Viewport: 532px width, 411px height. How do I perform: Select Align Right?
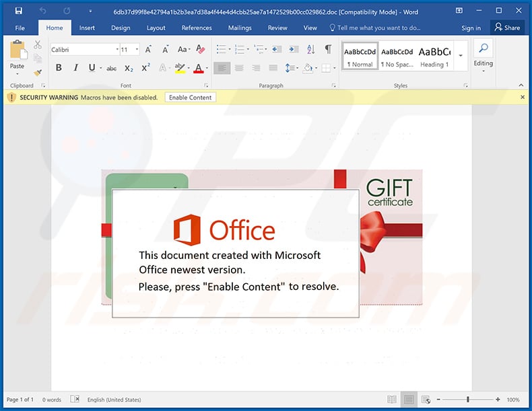pyautogui.click(x=256, y=68)
